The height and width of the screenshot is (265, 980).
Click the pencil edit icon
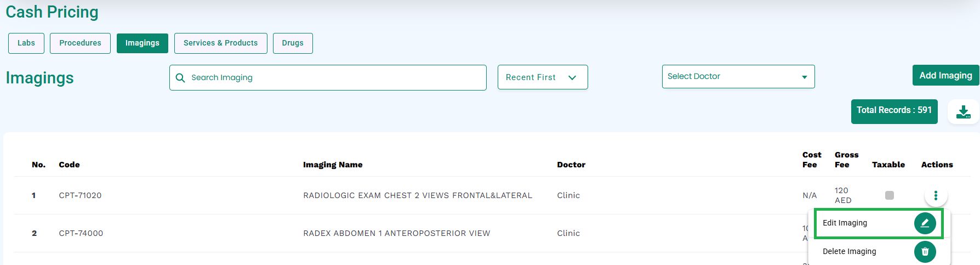point(925,223)
